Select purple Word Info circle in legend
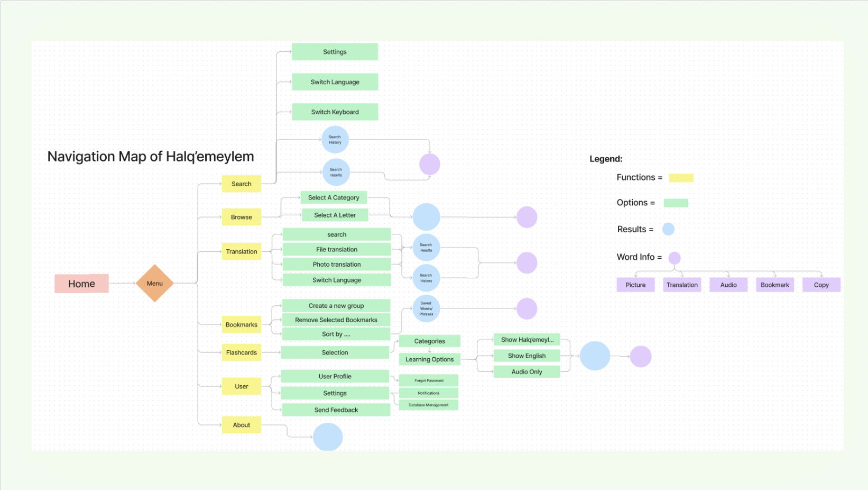 click(x=675, y=258)
